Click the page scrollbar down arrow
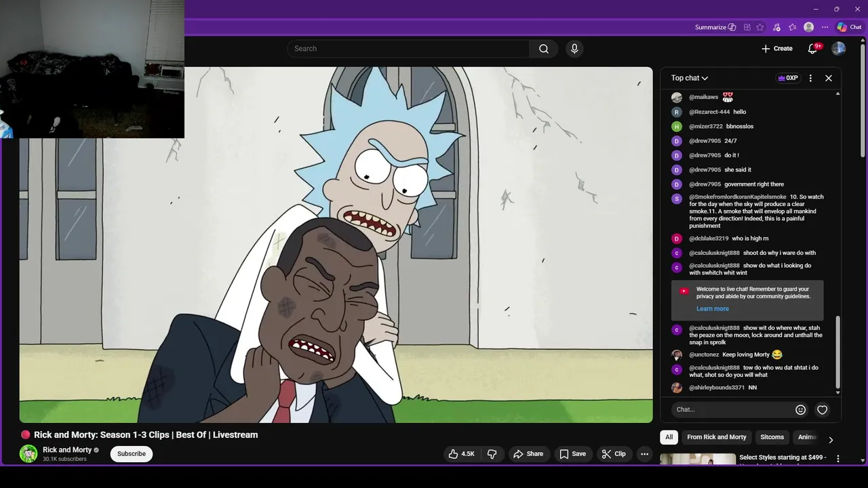This screenshot has height=488, width=868. tap(863, 461)
